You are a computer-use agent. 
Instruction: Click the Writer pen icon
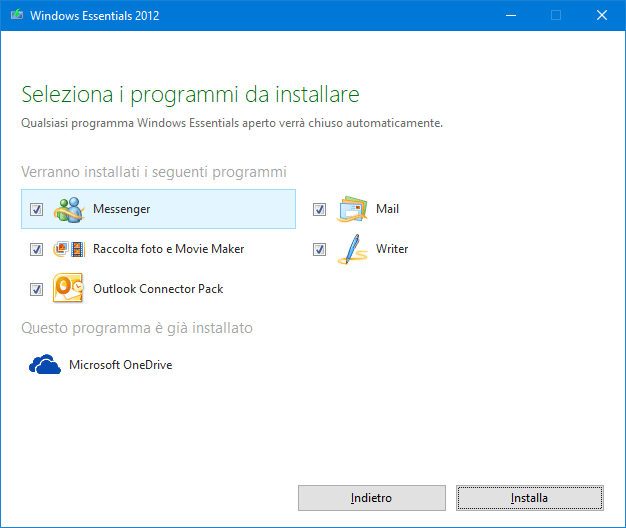[x=352, y=249]
